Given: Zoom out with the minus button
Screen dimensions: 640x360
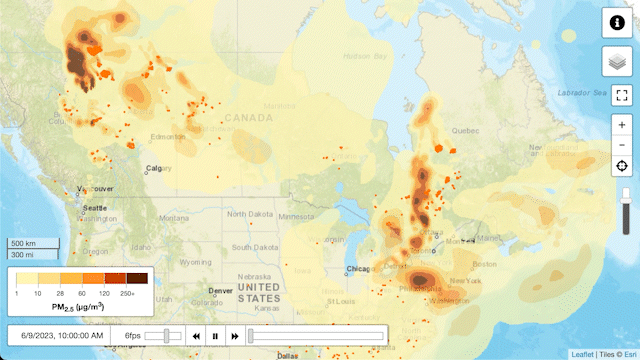Looking at the screenshot, I should (622, 145).
